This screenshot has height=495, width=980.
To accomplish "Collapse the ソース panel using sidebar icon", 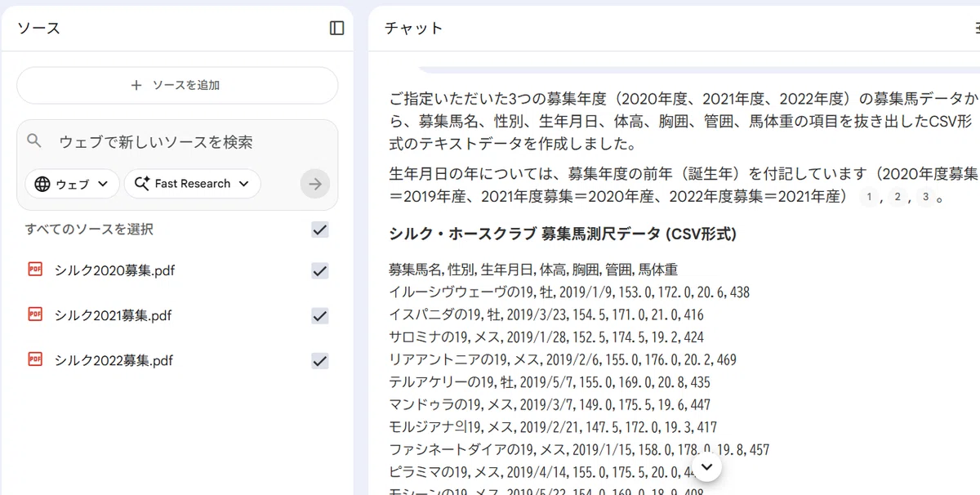I will [x=336, y=28].
